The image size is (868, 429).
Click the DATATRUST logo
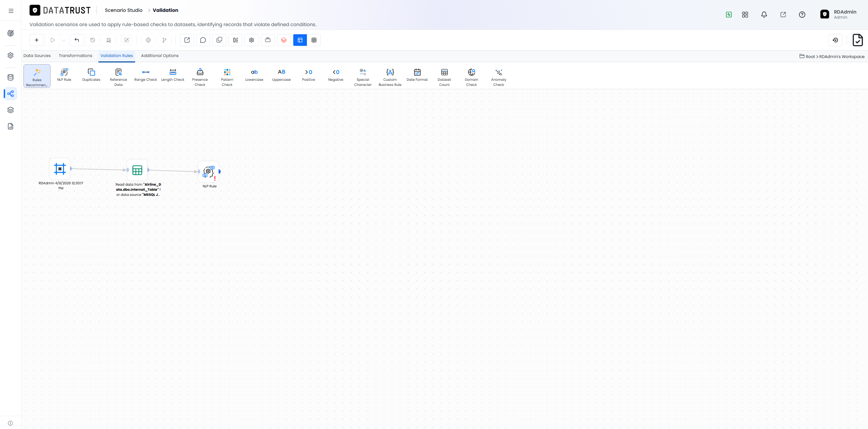click(60, 10)
